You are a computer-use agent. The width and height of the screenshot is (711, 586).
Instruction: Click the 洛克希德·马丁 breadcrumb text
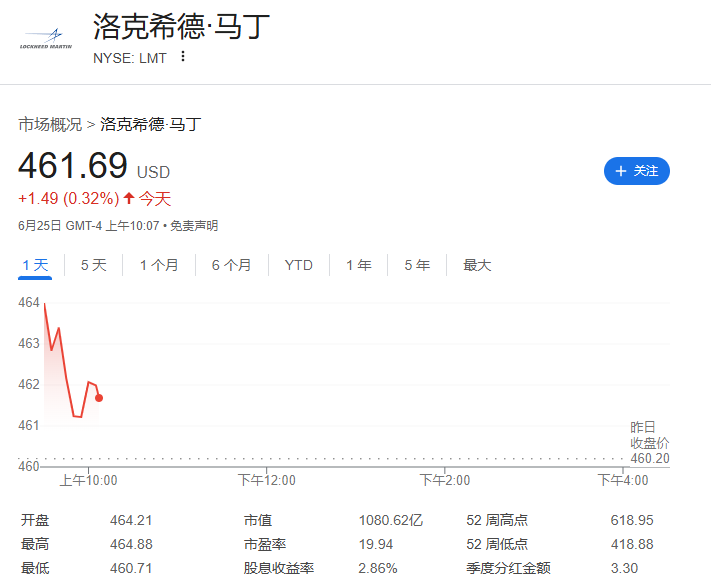tap(151, 124)
